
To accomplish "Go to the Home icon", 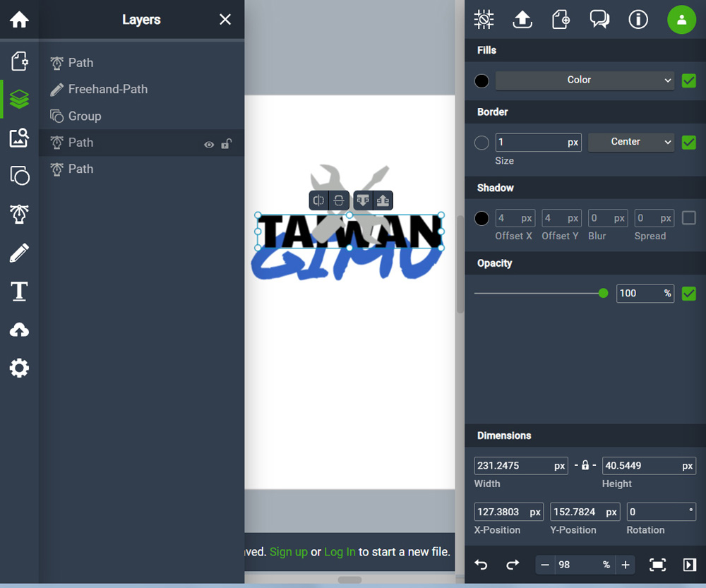I will pyautogui.click(x=19, y=19).
